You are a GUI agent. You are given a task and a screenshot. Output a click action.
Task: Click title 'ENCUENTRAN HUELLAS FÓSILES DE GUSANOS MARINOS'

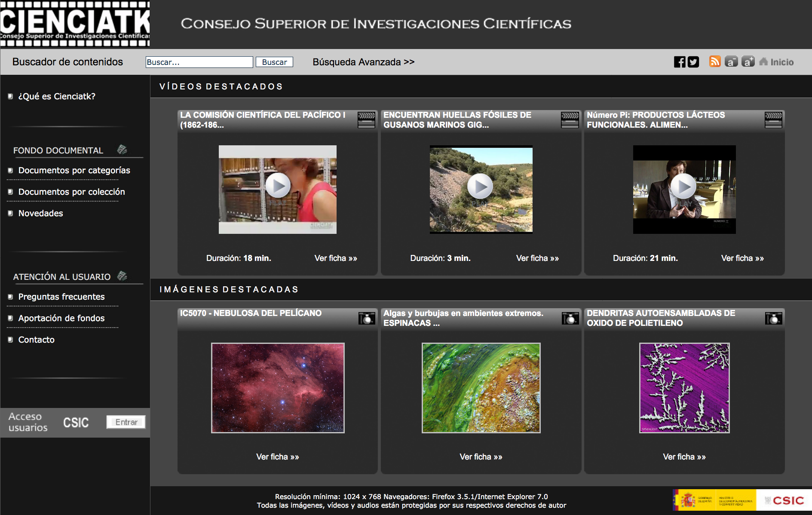click(457, 120)
